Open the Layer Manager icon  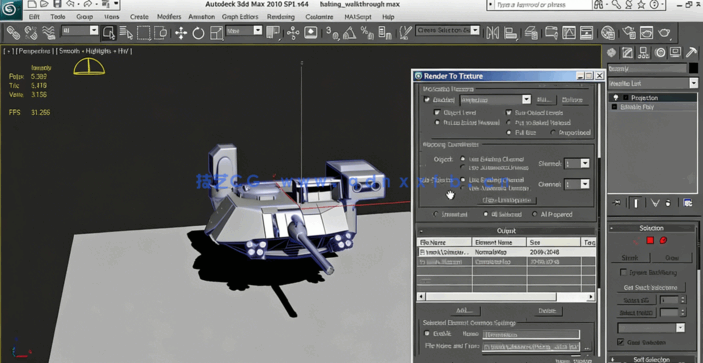tap(532, 33)
